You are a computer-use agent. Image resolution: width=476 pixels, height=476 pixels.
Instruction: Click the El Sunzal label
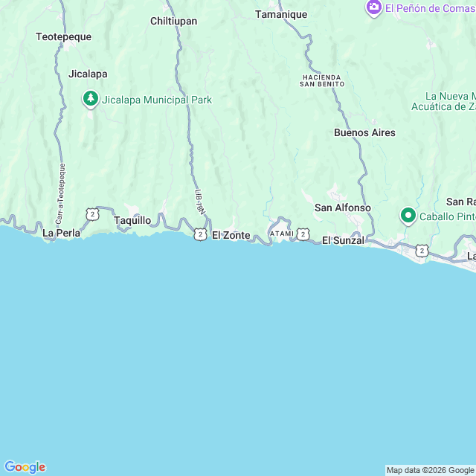click(343, 240)
